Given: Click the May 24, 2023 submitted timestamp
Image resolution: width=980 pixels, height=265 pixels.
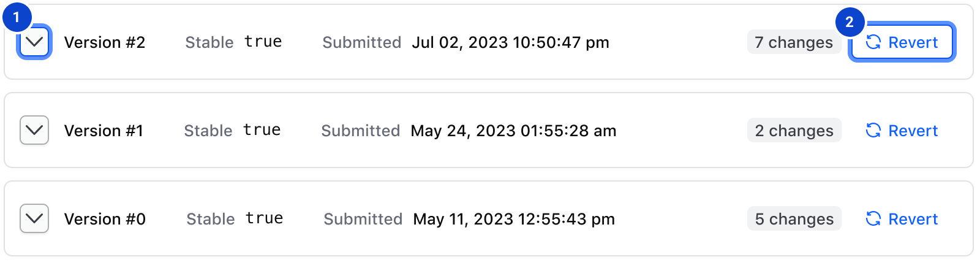Looking at the screenshot, I should [x=513, y=131].
